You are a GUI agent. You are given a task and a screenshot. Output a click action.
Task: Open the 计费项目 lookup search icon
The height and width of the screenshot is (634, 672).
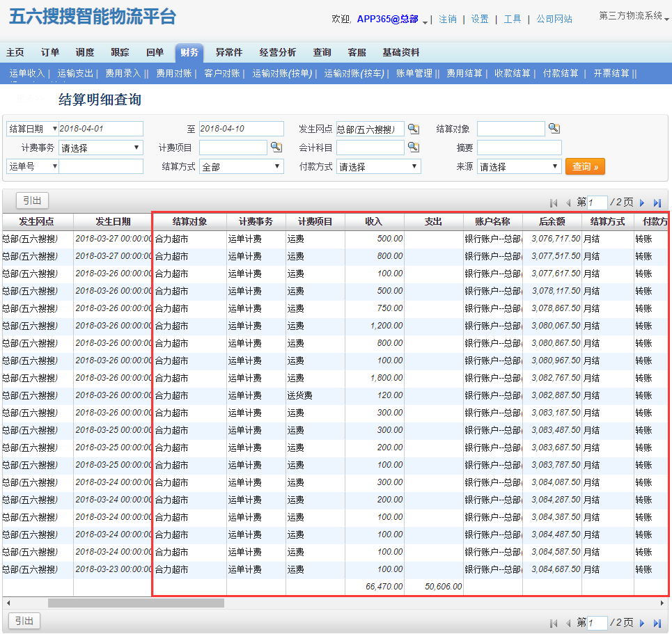[276, 148]
